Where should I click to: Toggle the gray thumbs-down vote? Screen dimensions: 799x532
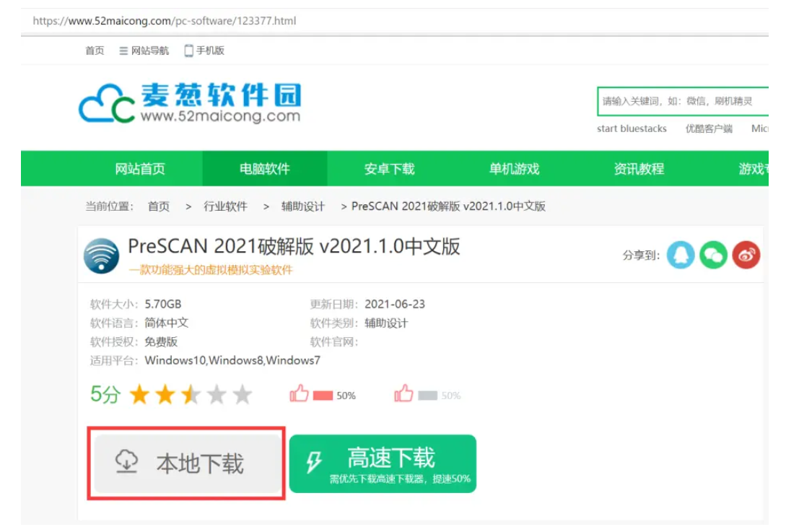click(x=403, y=394)
